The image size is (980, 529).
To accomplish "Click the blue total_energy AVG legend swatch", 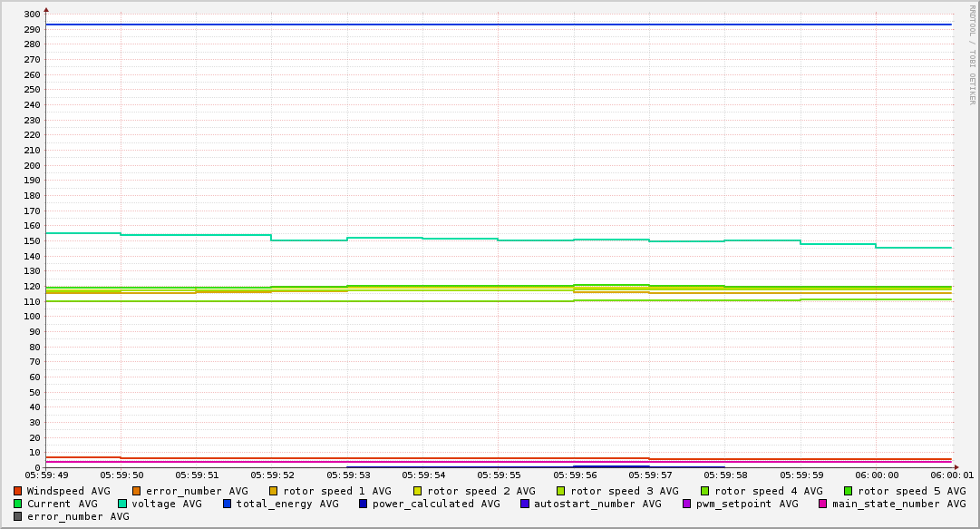I will [x=228, y=504].
